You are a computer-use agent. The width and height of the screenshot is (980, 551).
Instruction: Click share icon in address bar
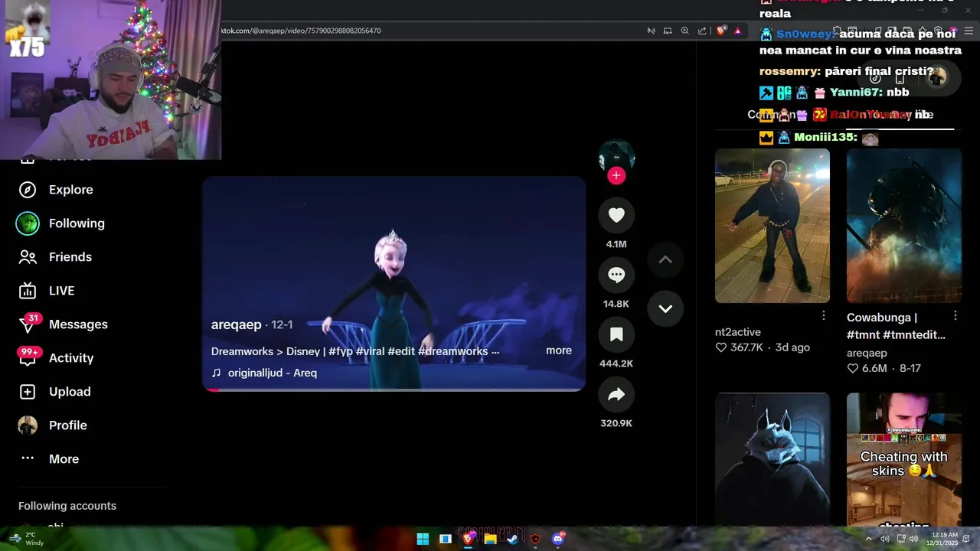tap(702, 31)
